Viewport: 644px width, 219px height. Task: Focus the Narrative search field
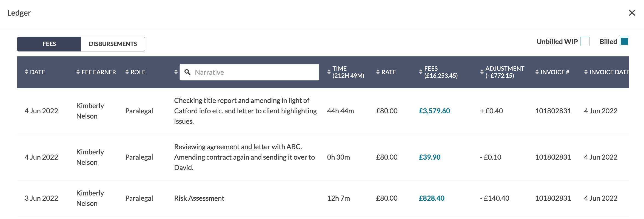(249, 72)
